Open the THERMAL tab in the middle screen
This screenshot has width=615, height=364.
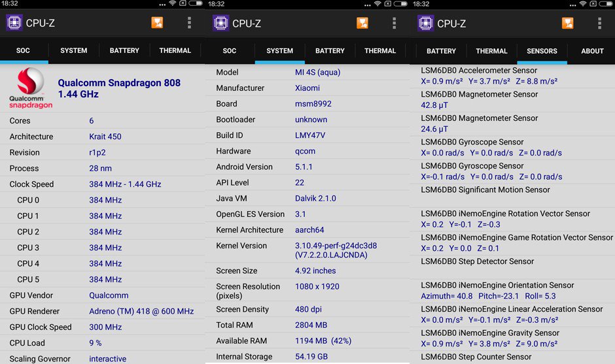pyautogui.click(x=380, y=50)
